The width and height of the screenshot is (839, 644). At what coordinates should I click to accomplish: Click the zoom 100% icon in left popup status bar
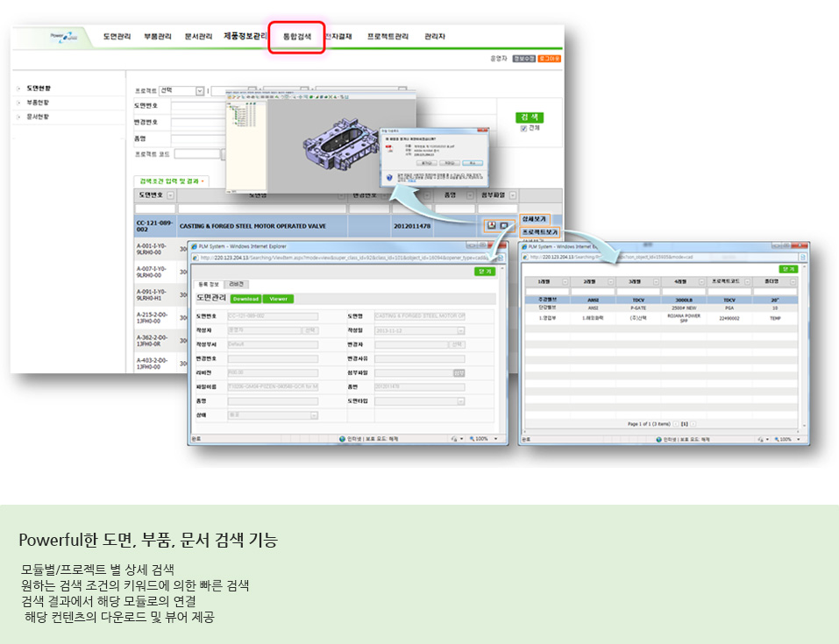[x=474, y=438]
